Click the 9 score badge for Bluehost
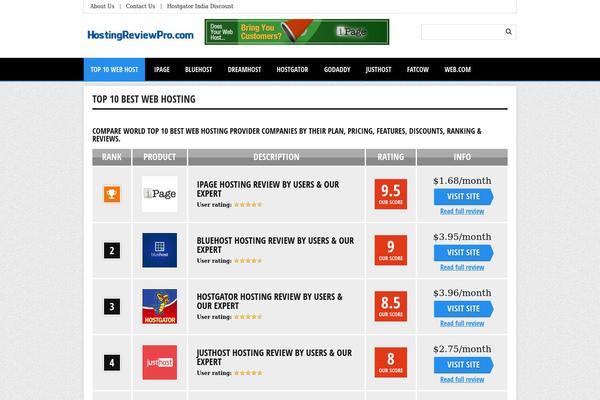 pyautogui.click(x=391, y=250)
